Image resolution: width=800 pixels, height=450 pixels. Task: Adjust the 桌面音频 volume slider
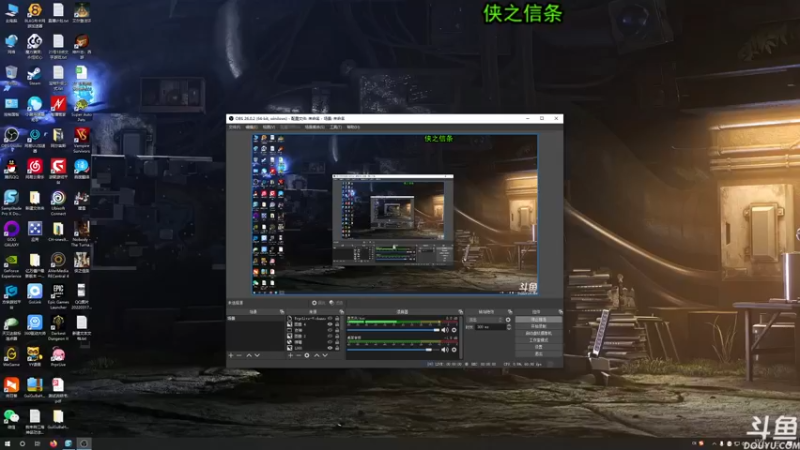[393, 350]
